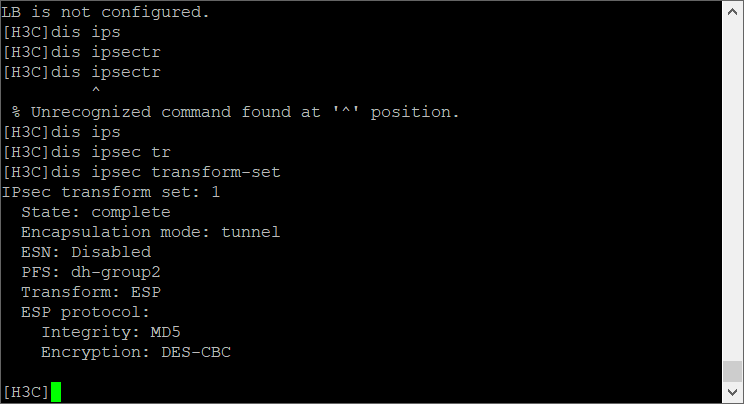Viewport: 744px width, 404px height.
Task: Click the scrollbar up arrow
Action: click(732, 10)
